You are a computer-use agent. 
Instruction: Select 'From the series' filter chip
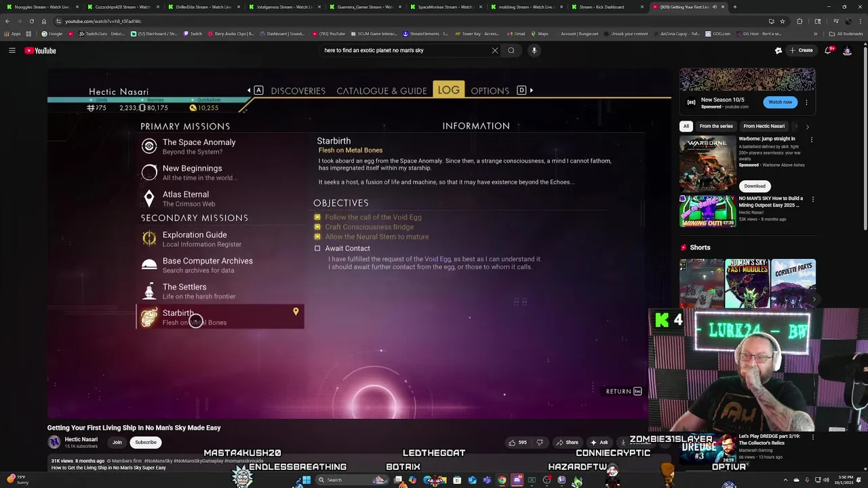click(x=716, y=126)
